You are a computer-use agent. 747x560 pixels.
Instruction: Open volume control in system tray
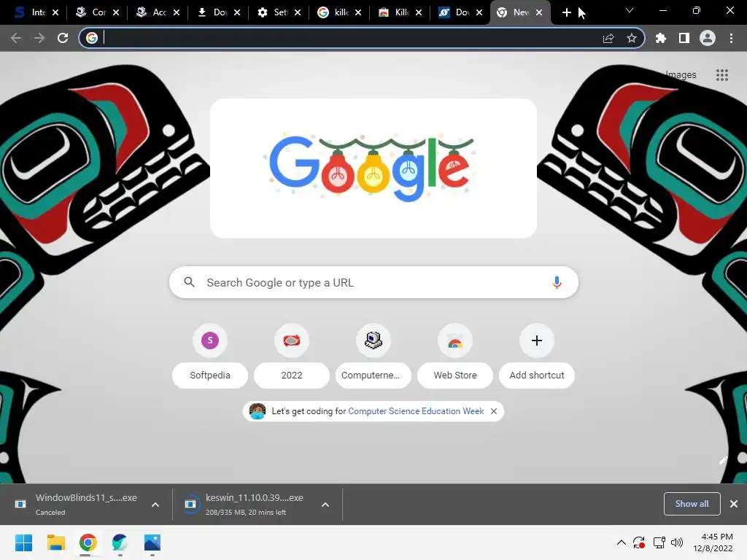coord(676,542)
